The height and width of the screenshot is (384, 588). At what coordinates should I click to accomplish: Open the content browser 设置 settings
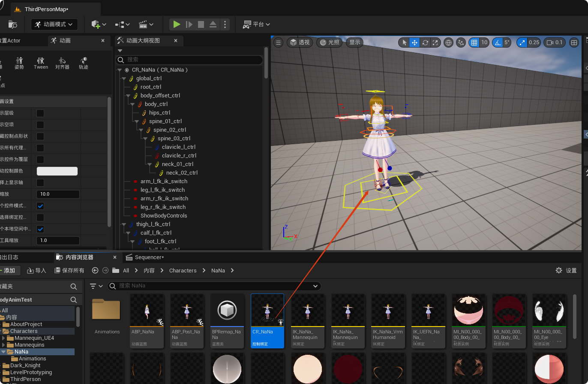click(566, 270)
